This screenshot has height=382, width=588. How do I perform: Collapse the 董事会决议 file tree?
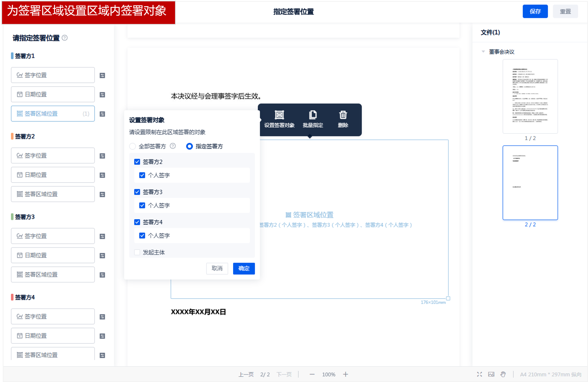click(483, 52)
